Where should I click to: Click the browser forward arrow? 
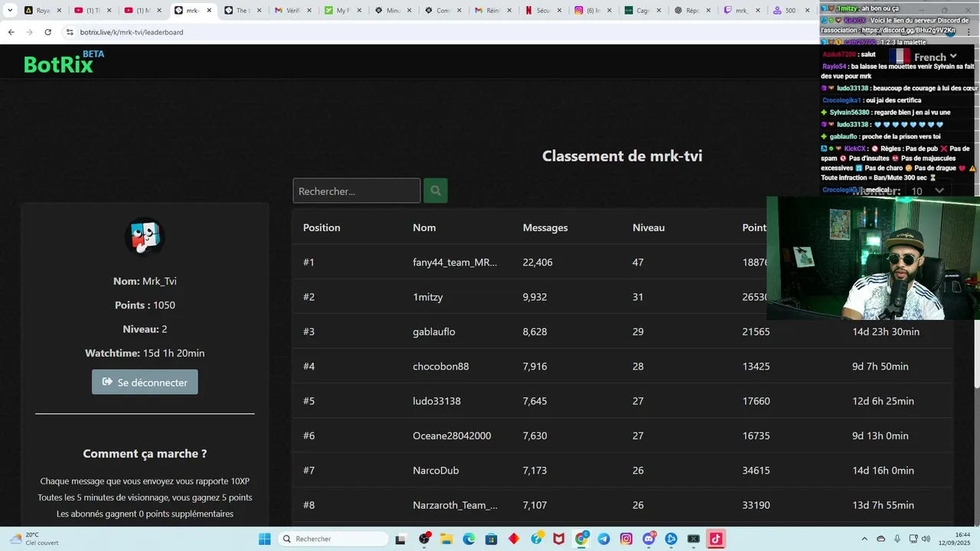pos(29,32)
